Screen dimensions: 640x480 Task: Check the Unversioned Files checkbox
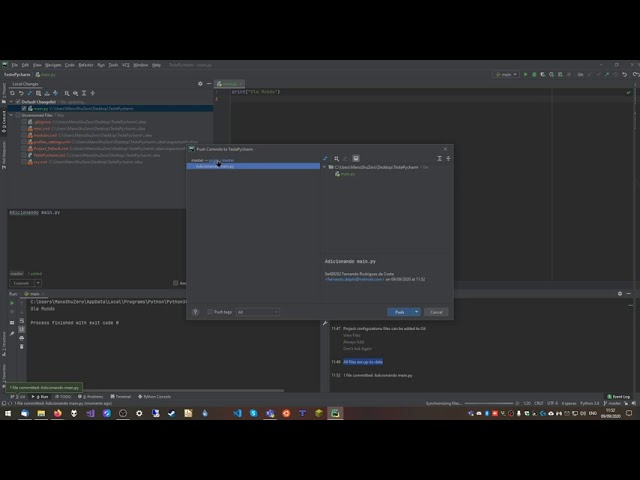18,115
